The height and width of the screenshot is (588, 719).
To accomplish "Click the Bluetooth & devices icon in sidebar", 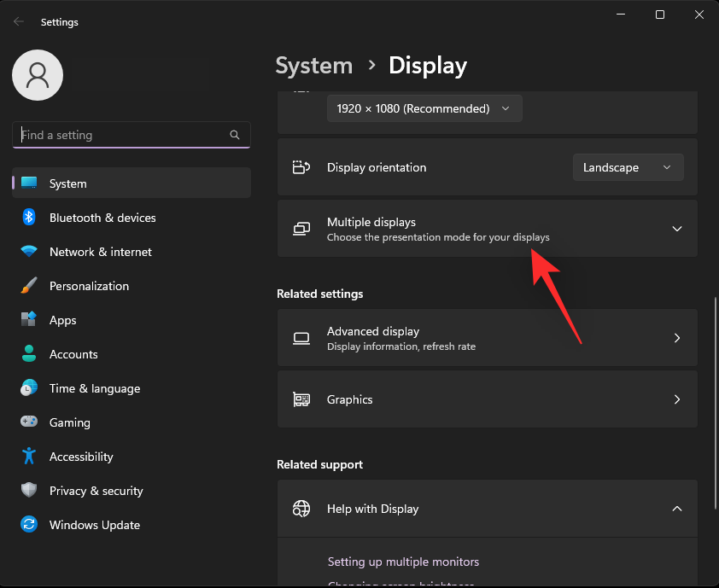I will point(28,218).
